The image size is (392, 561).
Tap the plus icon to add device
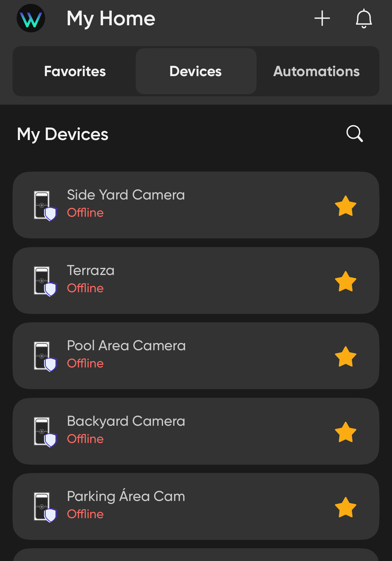point(322,18)
